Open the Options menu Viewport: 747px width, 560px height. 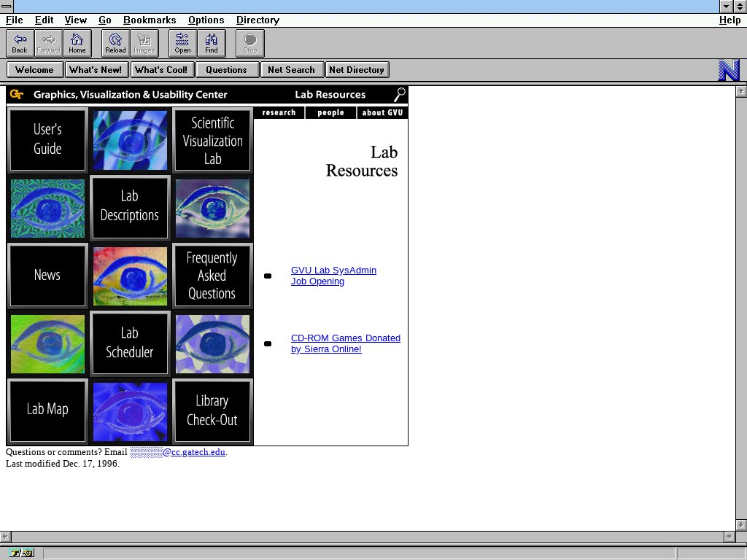point(206,20)
